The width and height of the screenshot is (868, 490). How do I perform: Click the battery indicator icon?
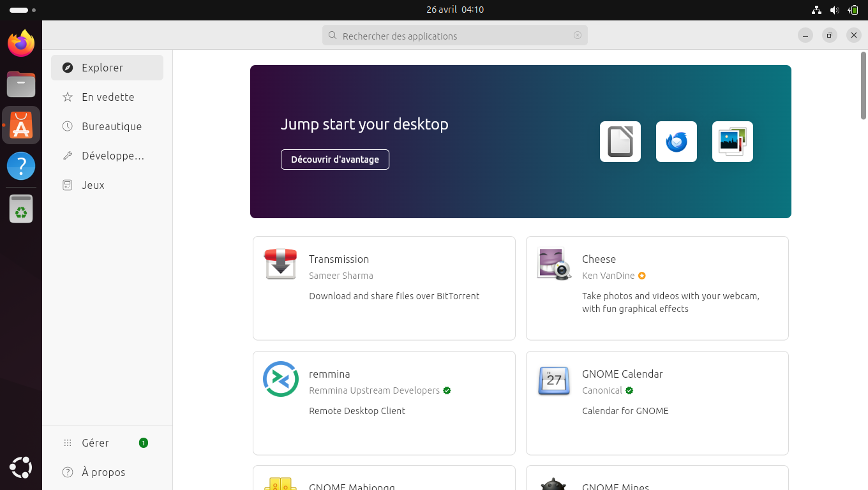click(853, 10)
